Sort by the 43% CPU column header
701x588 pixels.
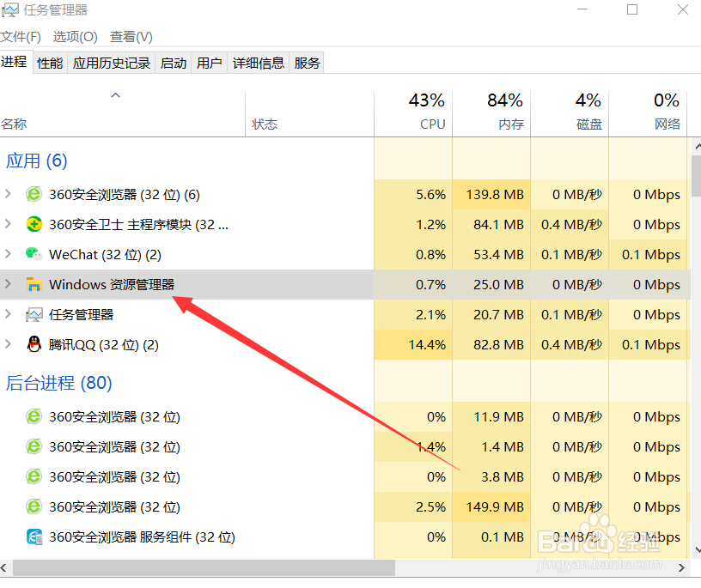413,113
